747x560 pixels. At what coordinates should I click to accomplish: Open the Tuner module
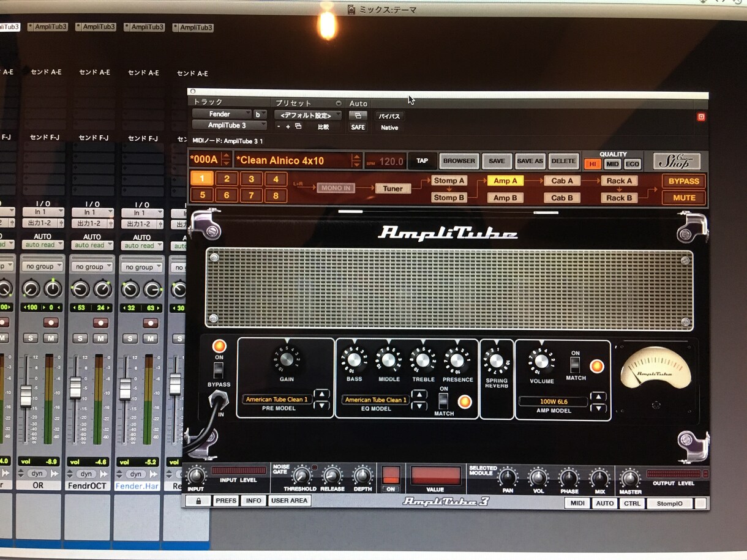(x=393, y=189)
